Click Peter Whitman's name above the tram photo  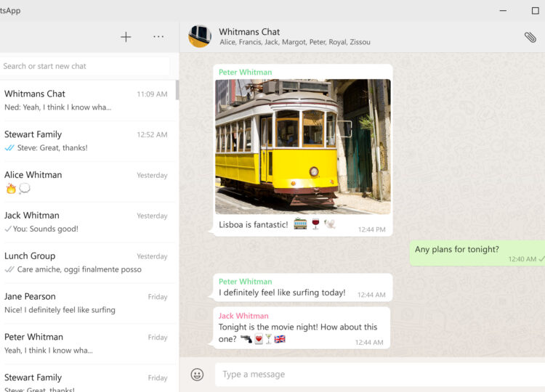tap(245, 73)
